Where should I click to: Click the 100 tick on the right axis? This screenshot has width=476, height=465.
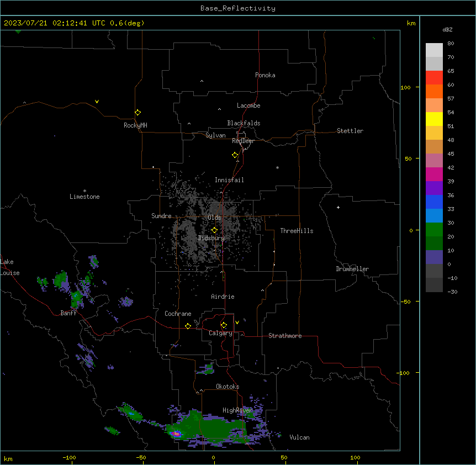tap(406, 87)
